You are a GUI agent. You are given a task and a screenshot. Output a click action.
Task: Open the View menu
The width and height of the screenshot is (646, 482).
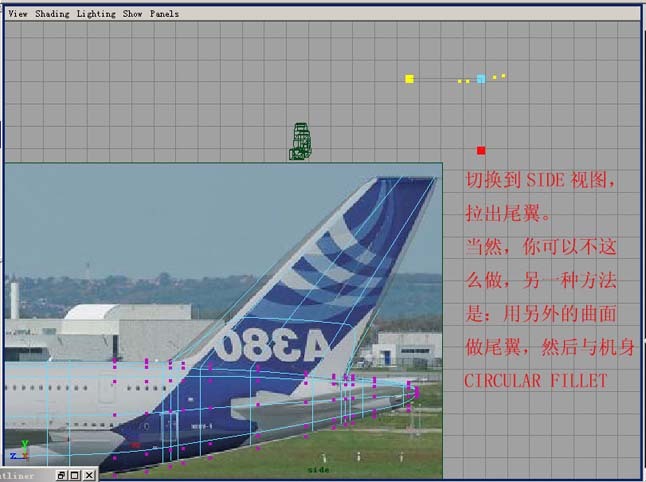[x=18, y=14]
